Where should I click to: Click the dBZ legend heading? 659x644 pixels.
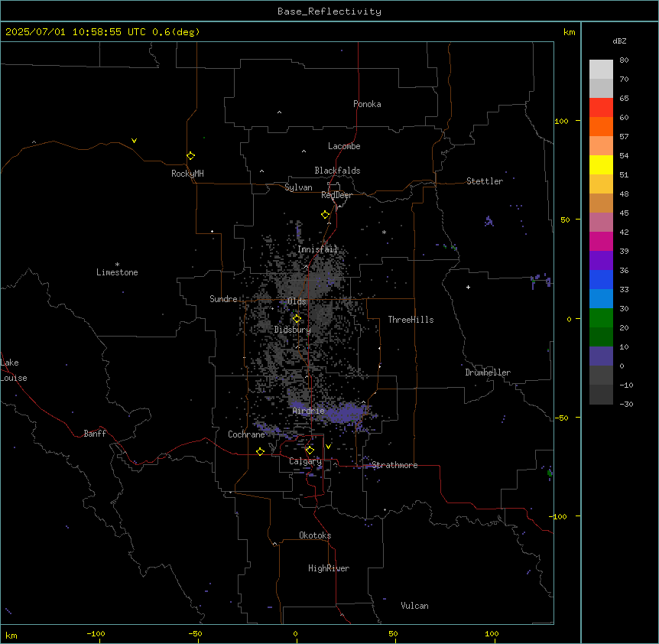click(x=619, y=41)
